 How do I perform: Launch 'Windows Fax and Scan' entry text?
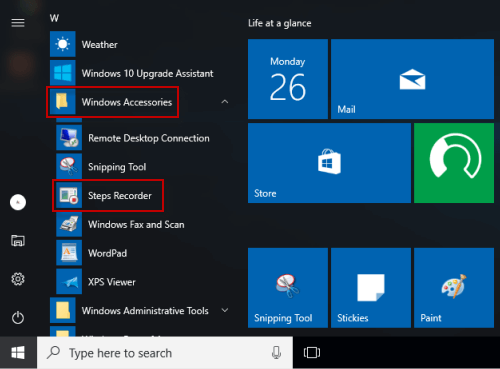click(136, 224)
